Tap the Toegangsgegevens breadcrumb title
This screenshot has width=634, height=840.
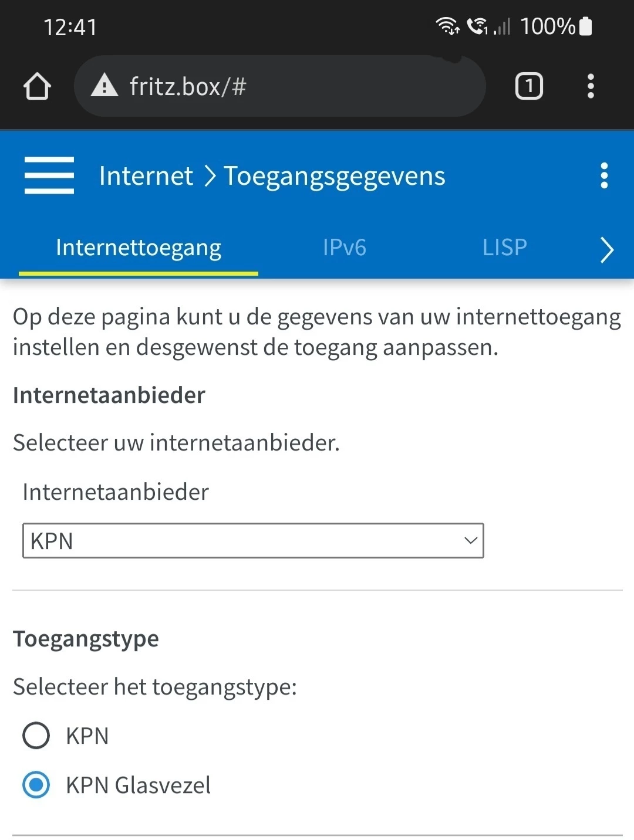pyautogui.click(x=334, y=175)
